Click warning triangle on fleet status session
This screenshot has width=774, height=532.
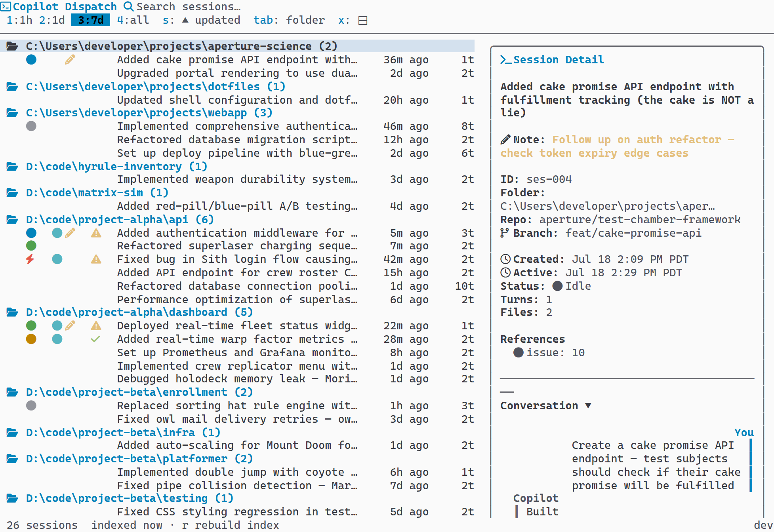tap(96, 326)
